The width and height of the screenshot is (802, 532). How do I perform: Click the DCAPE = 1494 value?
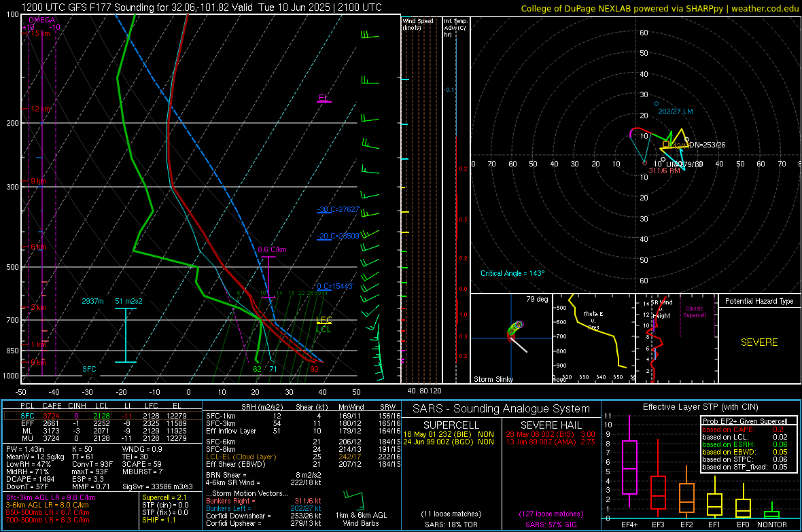[x=29, y=479]
